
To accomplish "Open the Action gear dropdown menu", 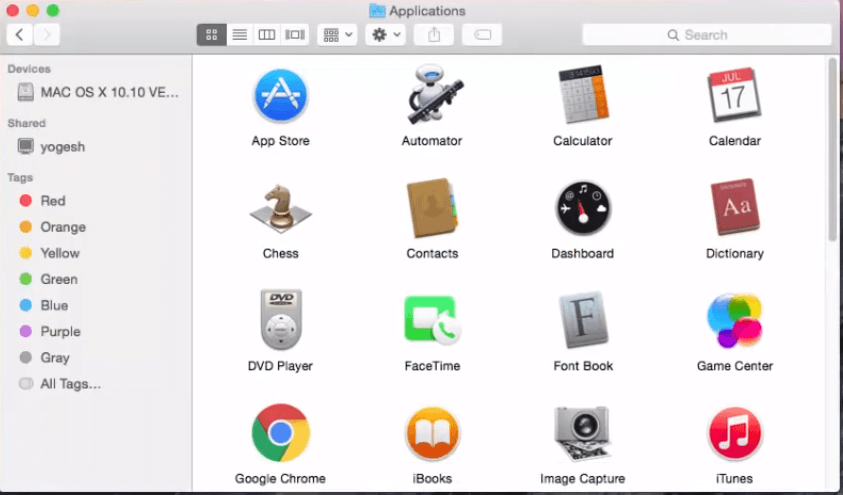I will [385, 35].
